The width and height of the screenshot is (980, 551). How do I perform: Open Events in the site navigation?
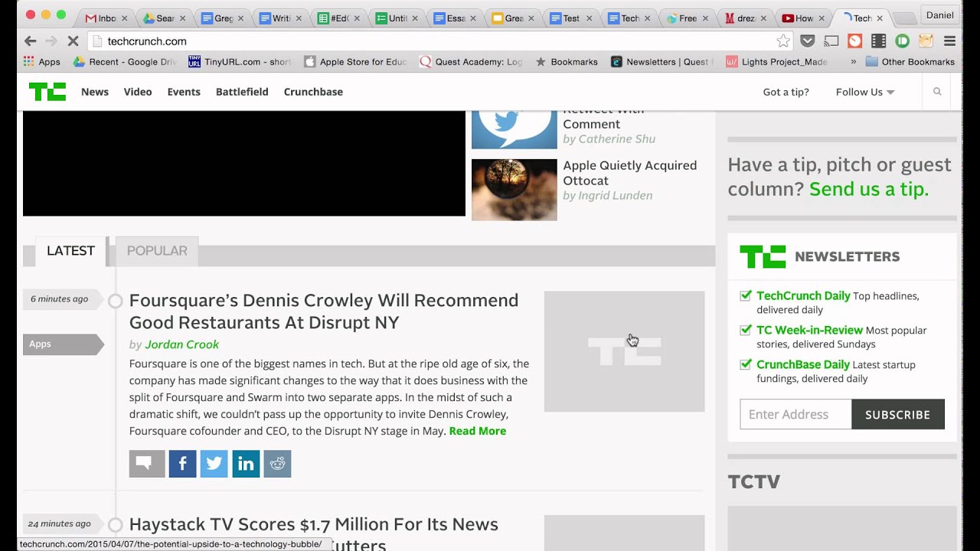(184, 92)
